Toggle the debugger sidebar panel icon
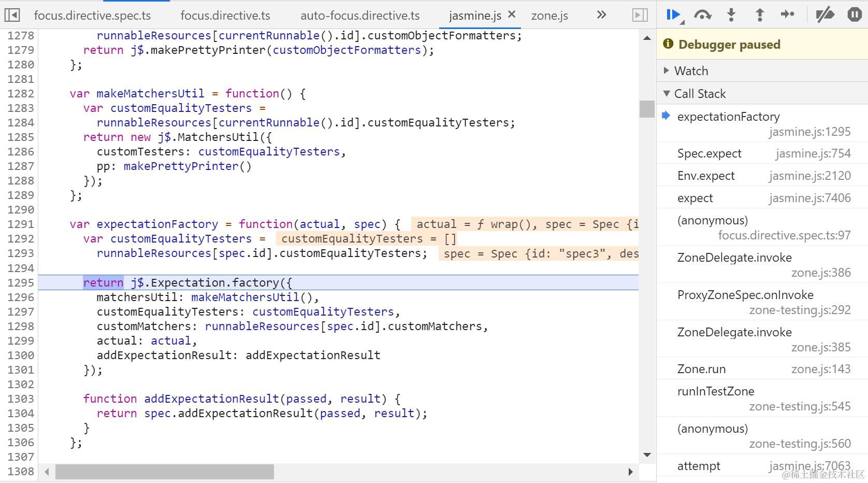The height and width of the screenshot is (483, 868). (x=640, y=15)
